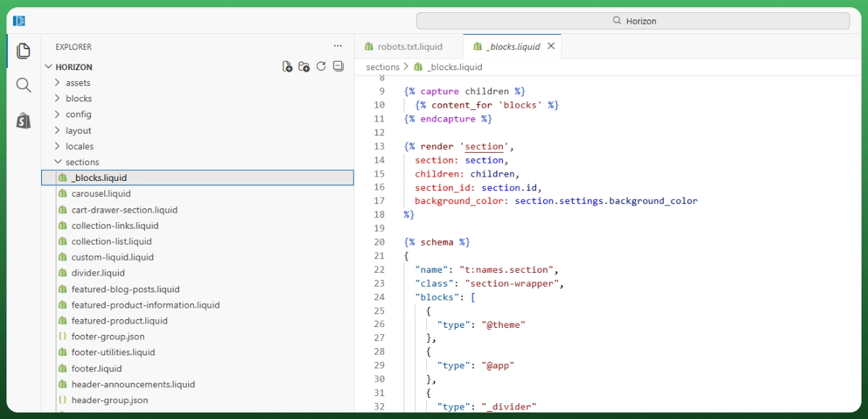Select _blocks.liquid in file tree
The width and height of the screenshot is (868, 419).
197,177
